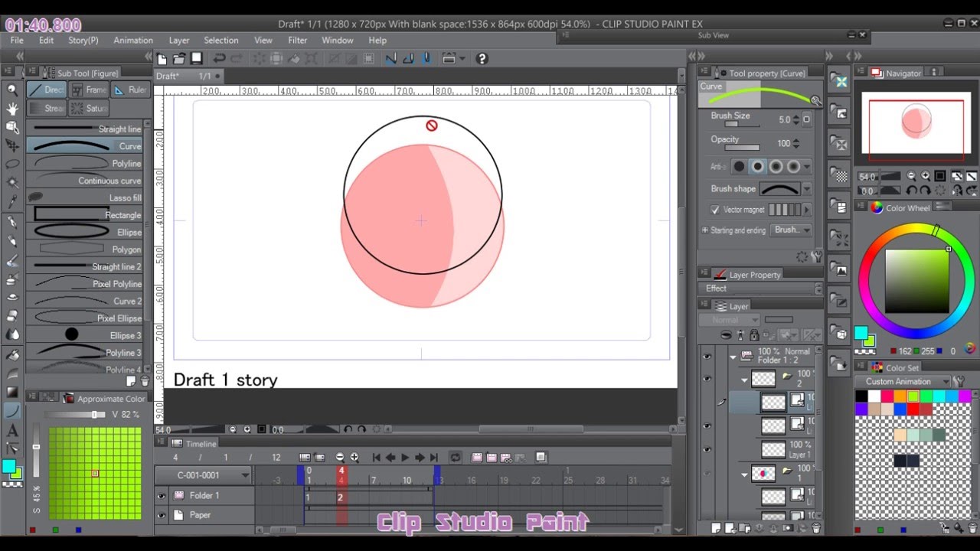980x551 pixels.
Task: Switch to Ruler sub tool group
Action: (129, 90)
